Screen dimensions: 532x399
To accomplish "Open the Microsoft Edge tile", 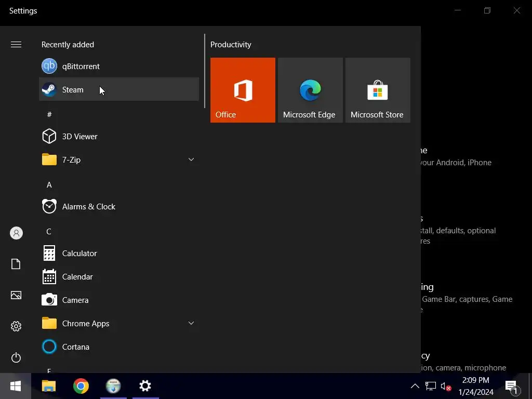I will coord(310,90).
